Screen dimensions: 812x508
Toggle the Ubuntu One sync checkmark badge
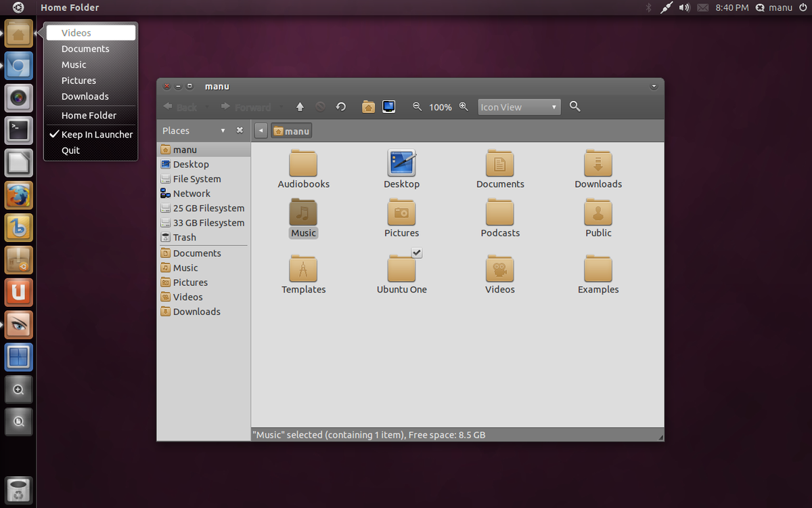tap(417, 253)
